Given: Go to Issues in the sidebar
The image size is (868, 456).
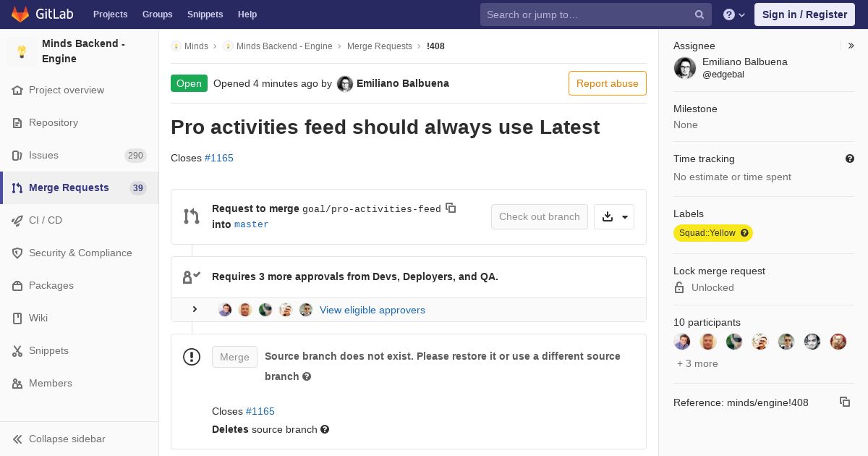Looking at the screenshot, I should [80, 156].
